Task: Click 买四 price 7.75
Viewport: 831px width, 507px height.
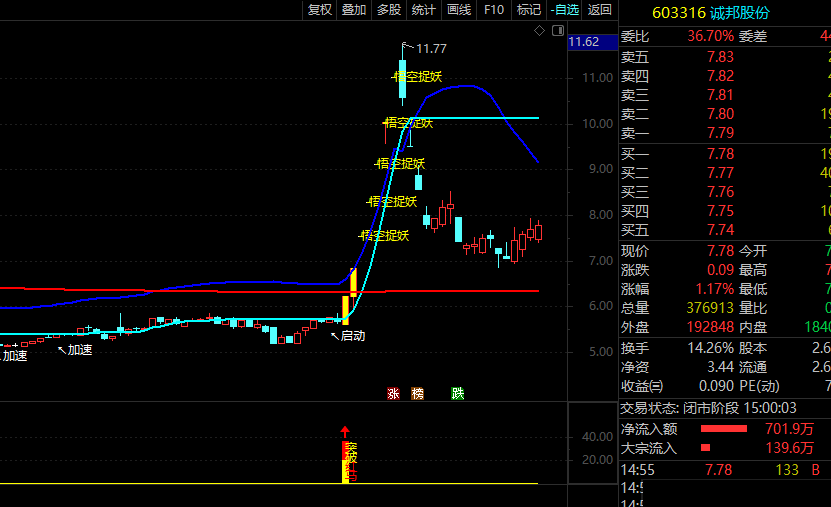Action: point(720,211)
